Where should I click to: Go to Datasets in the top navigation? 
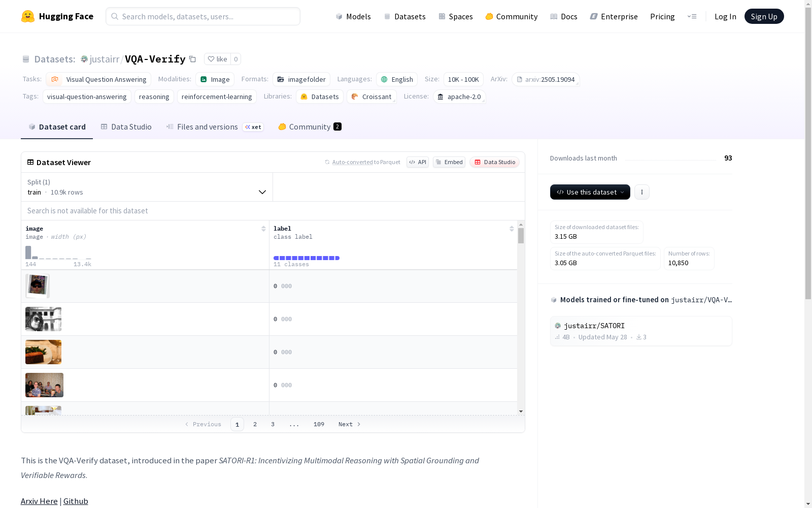pyautogui.click(x=404, y=16)
